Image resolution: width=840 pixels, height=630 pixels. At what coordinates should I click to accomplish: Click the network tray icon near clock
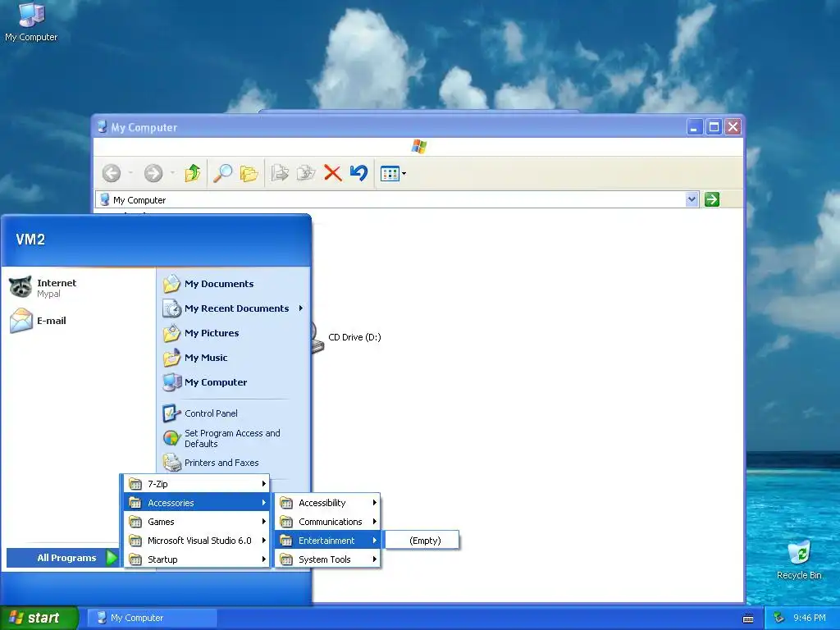(779, 618)
